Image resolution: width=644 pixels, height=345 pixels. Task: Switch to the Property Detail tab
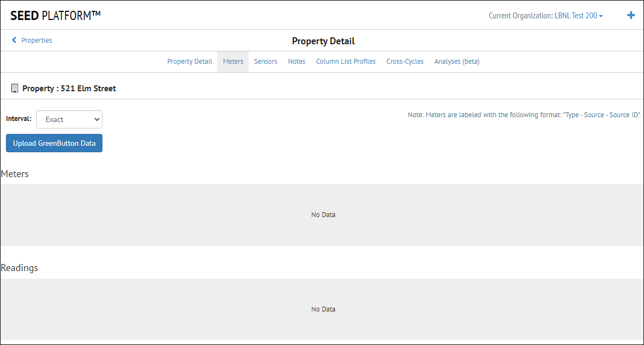[189, 61]
